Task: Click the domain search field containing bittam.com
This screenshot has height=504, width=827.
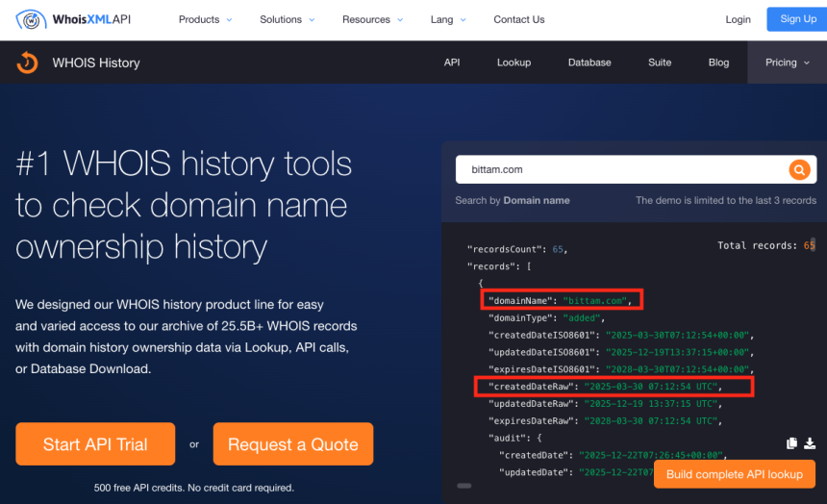Action: click(620, 169)
